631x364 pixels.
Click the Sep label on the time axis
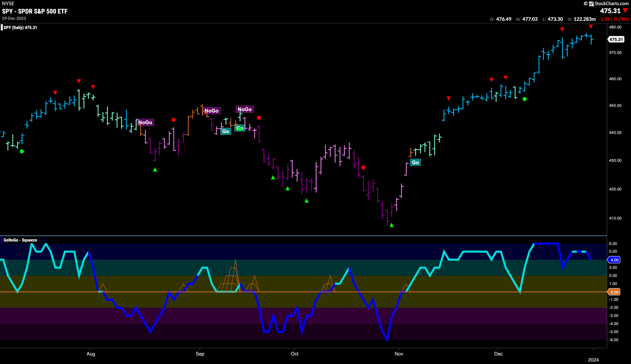click(x=200, y=354)
